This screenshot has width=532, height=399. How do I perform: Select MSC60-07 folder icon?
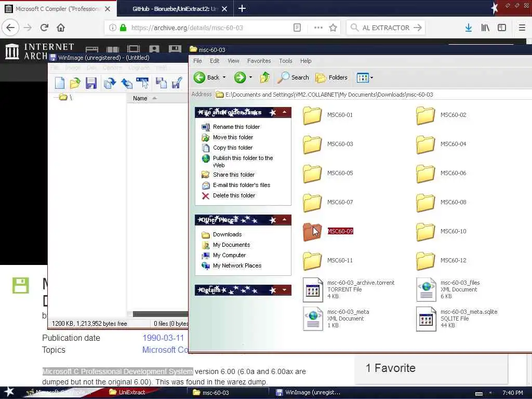click(312, 203)
